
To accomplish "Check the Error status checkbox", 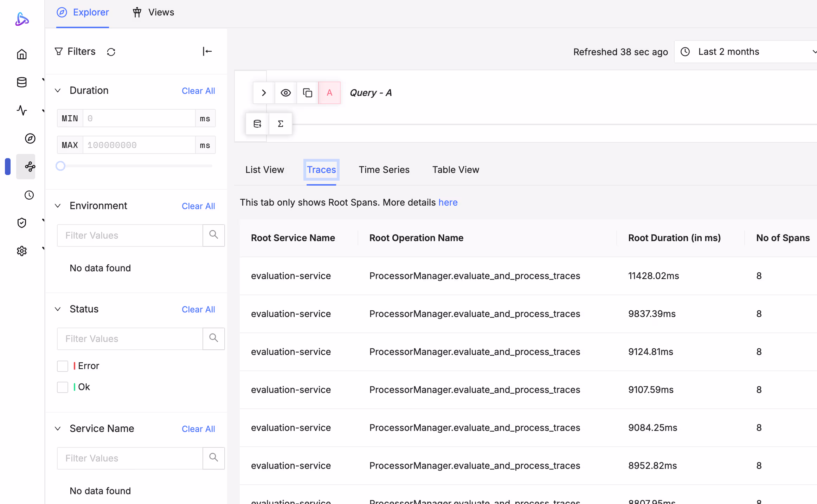I will coord(63,366).
